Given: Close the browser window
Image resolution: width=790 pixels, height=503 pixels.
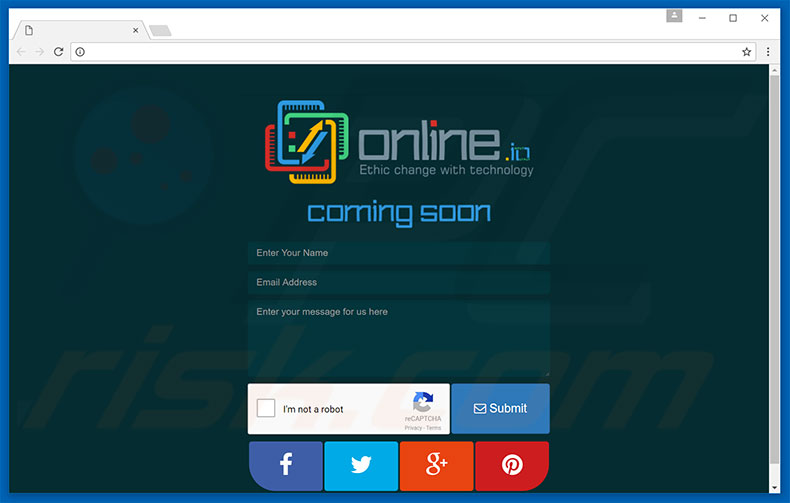Looking at the screenshot, I should coord(764,18).
